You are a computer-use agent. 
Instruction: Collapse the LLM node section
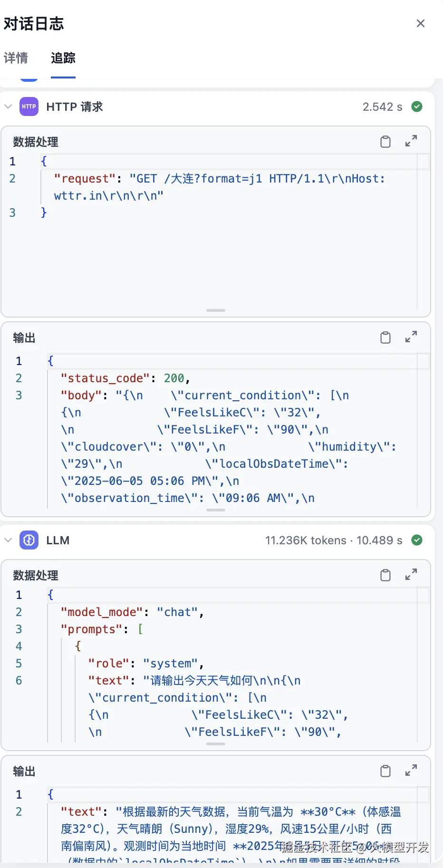pyautogui.click(x=8, y=540)
